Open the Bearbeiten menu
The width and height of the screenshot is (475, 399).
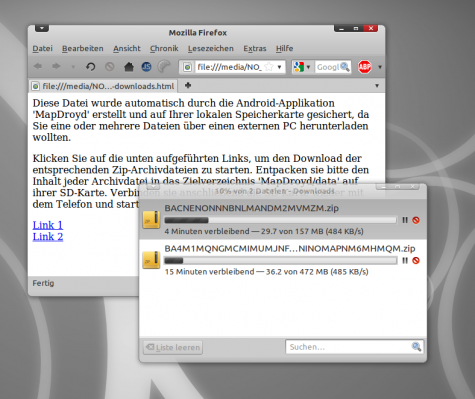tap(83, 49)
